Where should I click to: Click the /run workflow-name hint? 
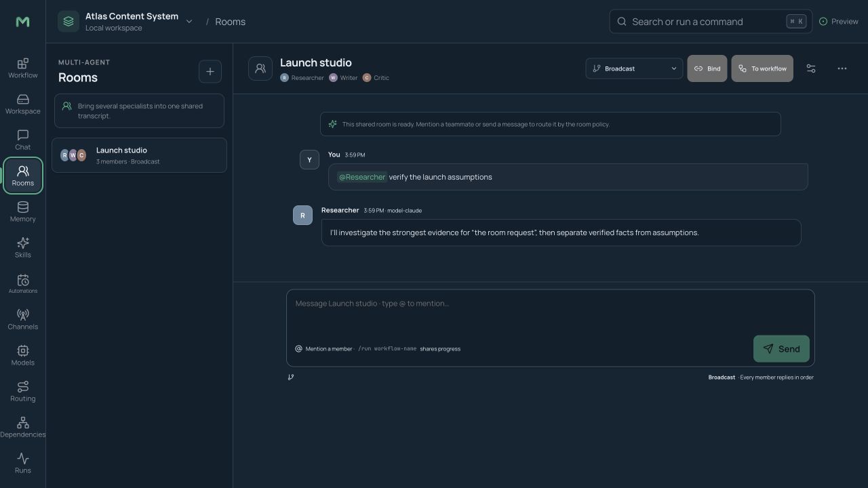pos(387,349)
